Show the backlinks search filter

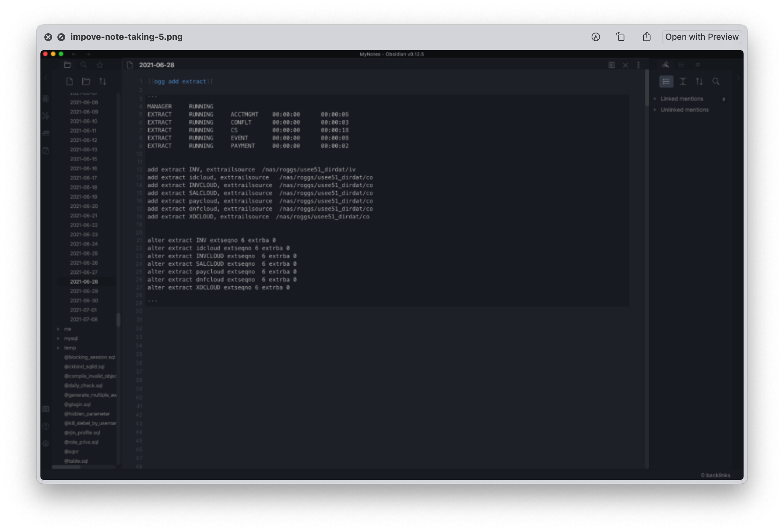(x=716, y=81)
